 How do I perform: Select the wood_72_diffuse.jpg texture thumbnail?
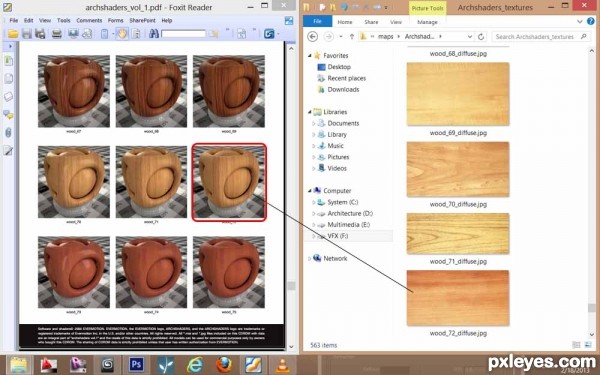point(458,298)
